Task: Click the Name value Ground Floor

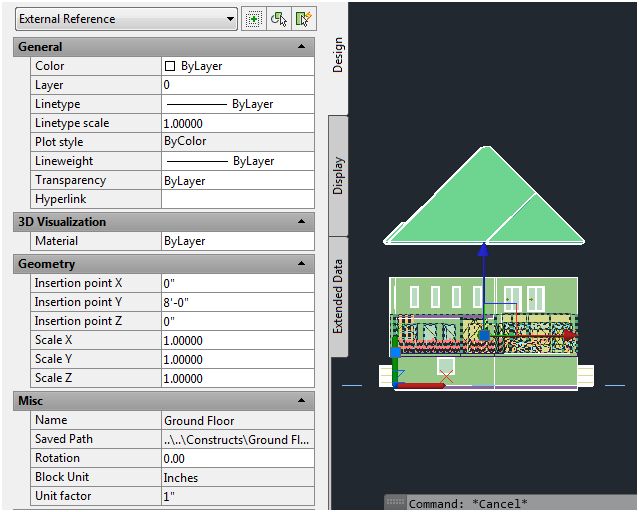Action: [x=238, y=420]
